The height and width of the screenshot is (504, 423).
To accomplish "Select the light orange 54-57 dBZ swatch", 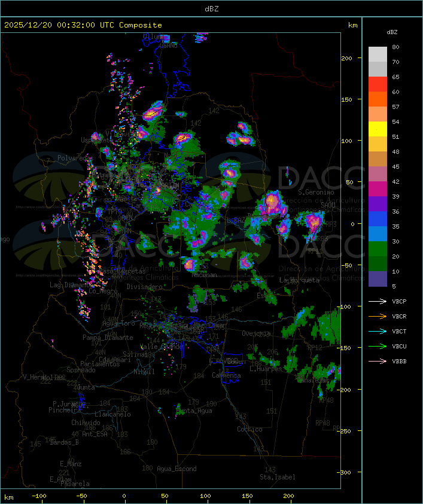I will pos(378,114).
